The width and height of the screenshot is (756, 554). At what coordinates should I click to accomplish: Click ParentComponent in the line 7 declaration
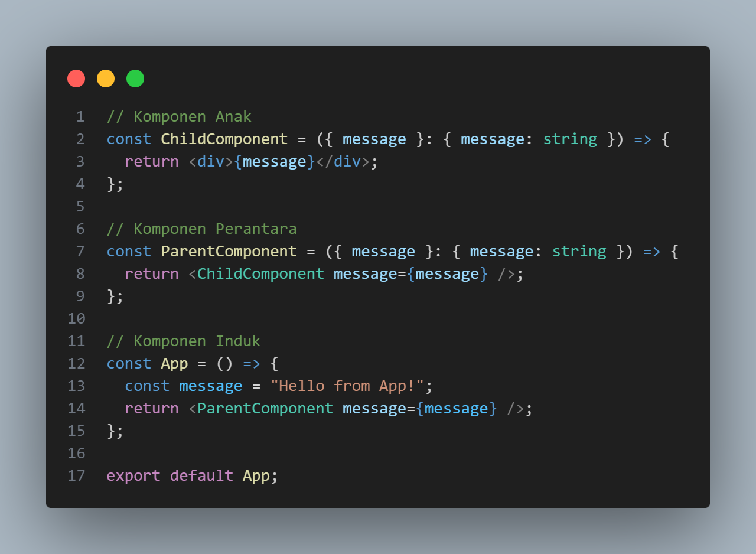[229, 252]
